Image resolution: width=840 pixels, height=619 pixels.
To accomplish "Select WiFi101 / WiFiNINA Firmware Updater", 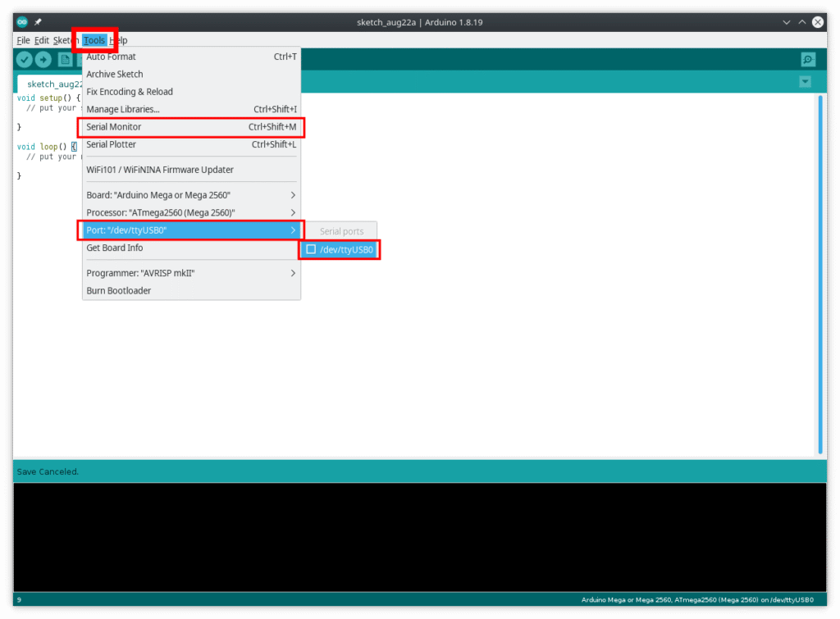I will tap(191, 170).
